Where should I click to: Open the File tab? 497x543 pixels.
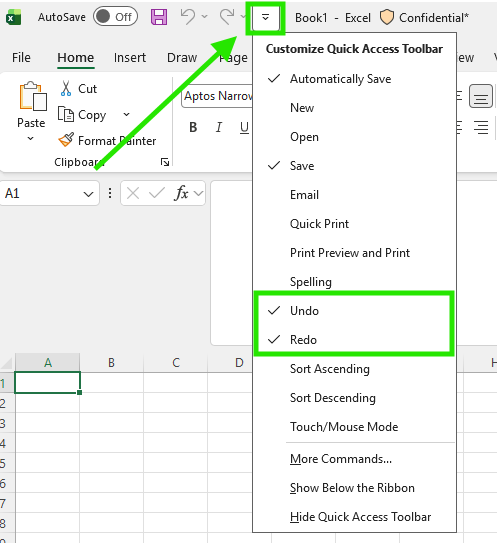tap(21, 57)
